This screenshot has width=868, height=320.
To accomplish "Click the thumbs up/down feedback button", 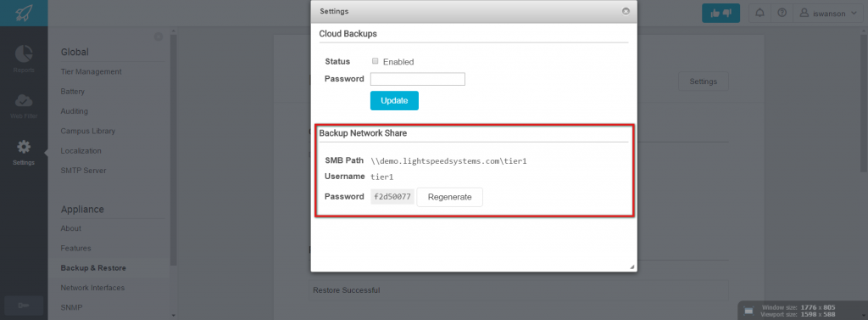I will point(721,14).
